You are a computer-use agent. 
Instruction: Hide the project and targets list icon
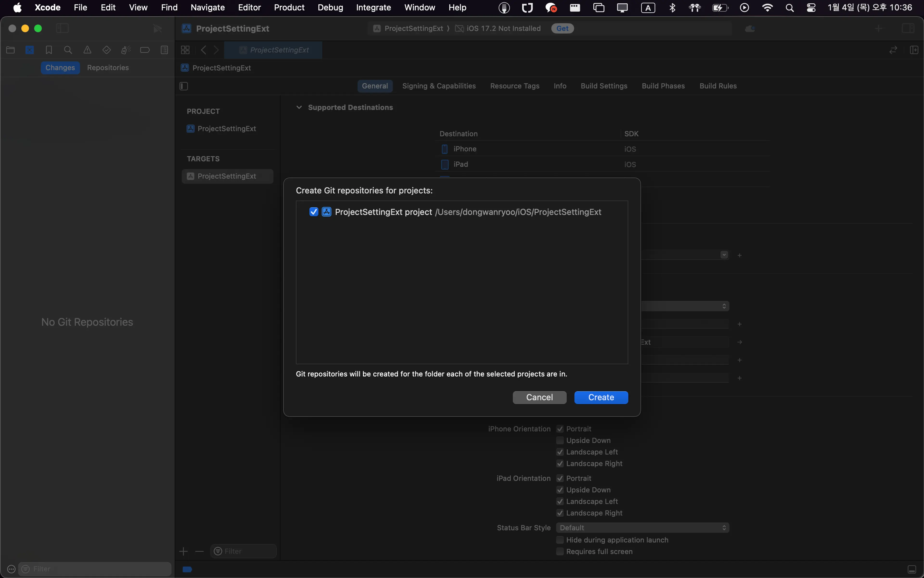[184, 86]
